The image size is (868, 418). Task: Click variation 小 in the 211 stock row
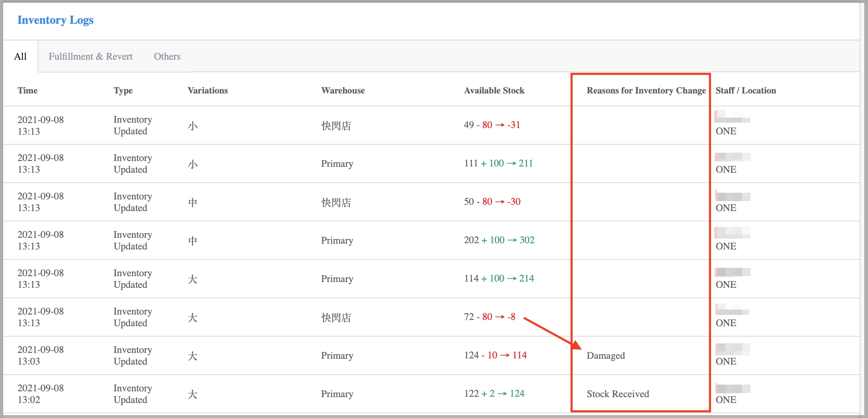[193, 164]
